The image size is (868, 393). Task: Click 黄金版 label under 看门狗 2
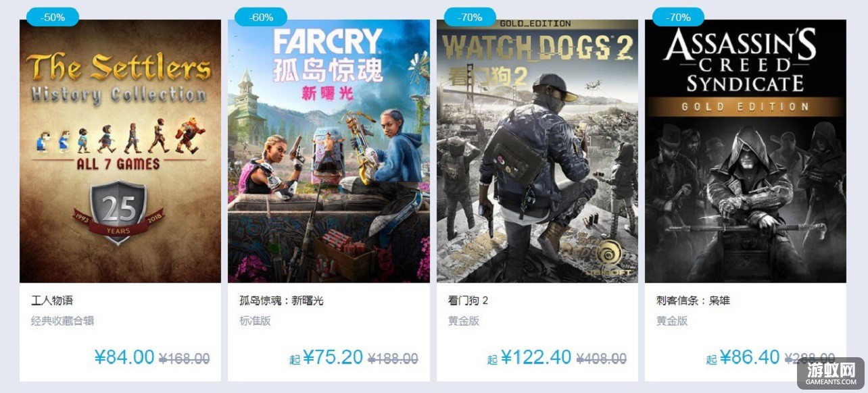point(463,321)
